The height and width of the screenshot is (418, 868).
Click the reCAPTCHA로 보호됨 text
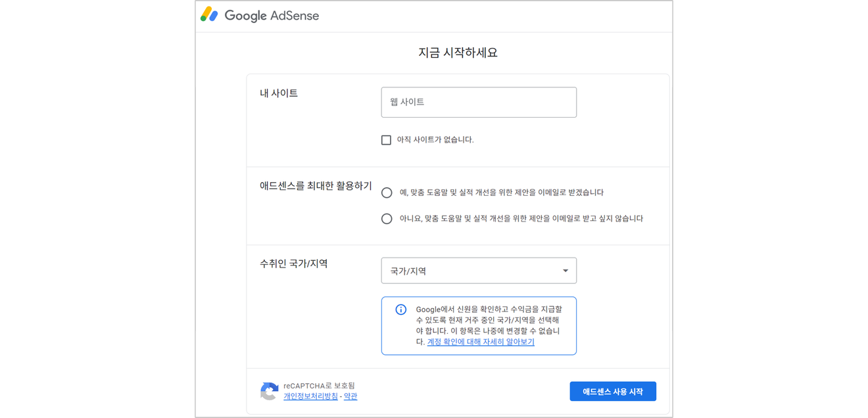coord(319,386)
